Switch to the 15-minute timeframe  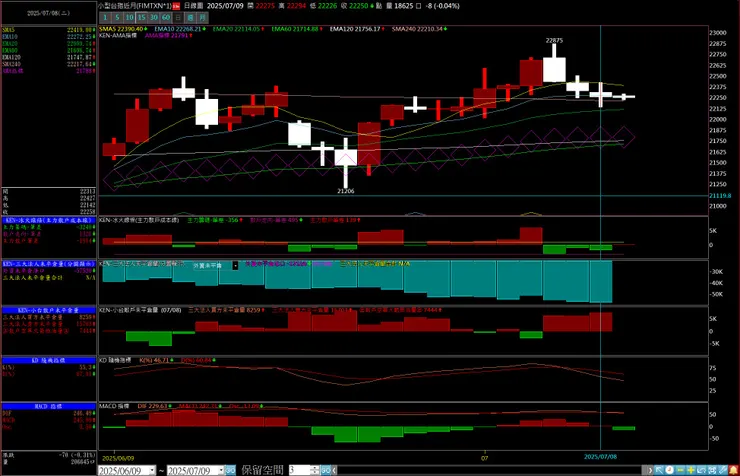click(142, 17)
